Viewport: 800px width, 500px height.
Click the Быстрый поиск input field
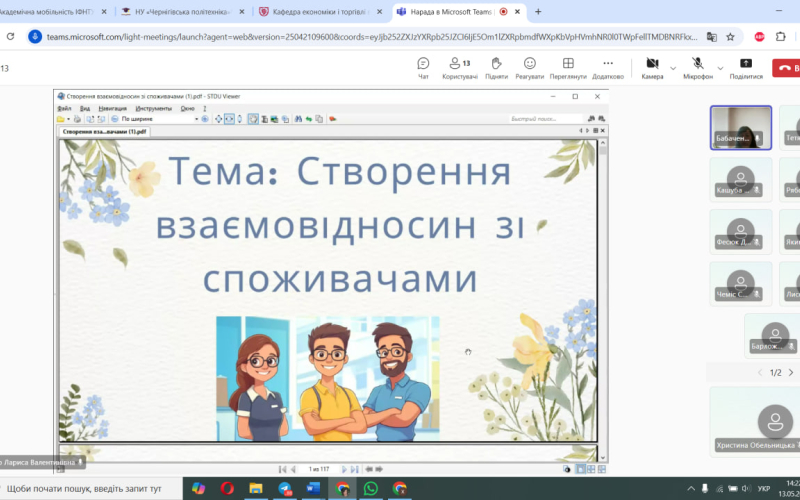click(545, 118)
